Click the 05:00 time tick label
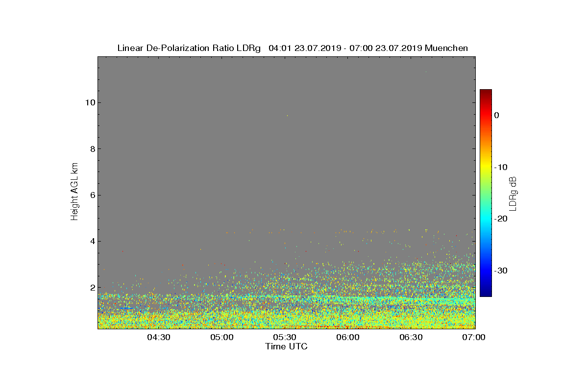The image size is (588, 392). click(x=222, y=337)
